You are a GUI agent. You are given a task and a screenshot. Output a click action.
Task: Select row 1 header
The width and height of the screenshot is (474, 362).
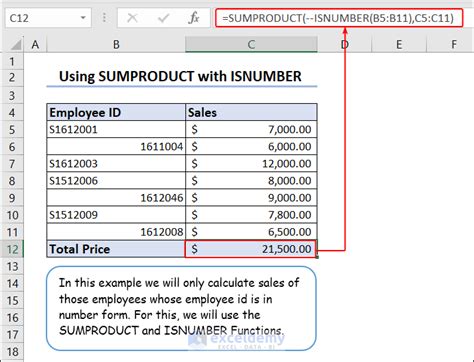coord(12,62)
